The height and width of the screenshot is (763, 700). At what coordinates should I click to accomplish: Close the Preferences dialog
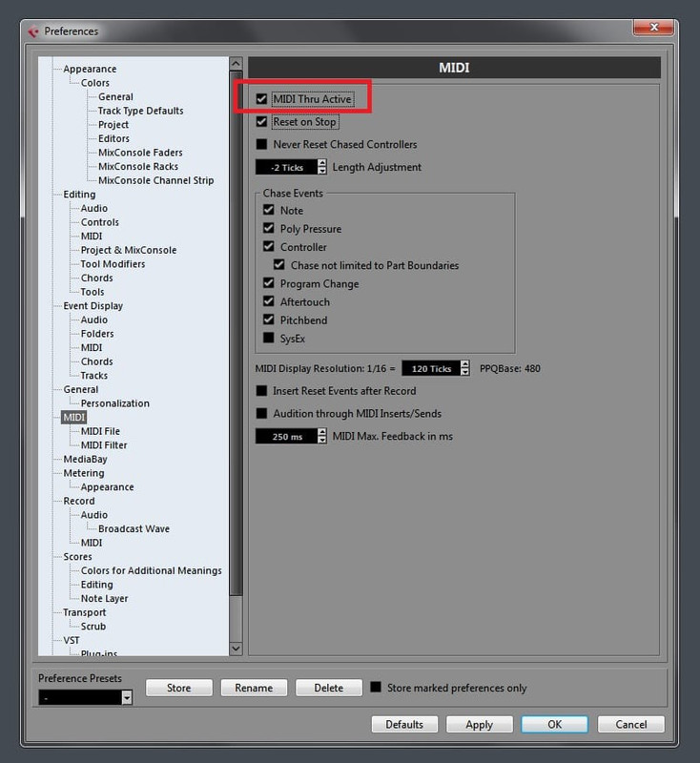point(653,28)
